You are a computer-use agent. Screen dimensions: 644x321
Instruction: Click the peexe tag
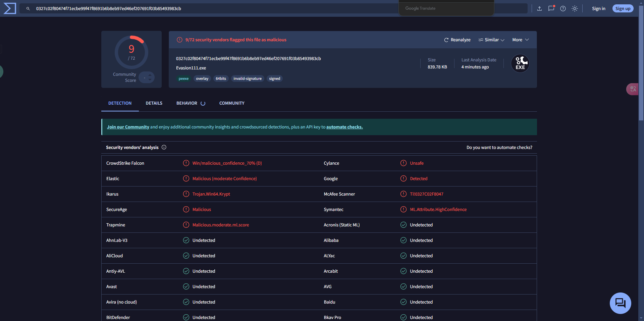pyautogui.click(x=183, y=78)
